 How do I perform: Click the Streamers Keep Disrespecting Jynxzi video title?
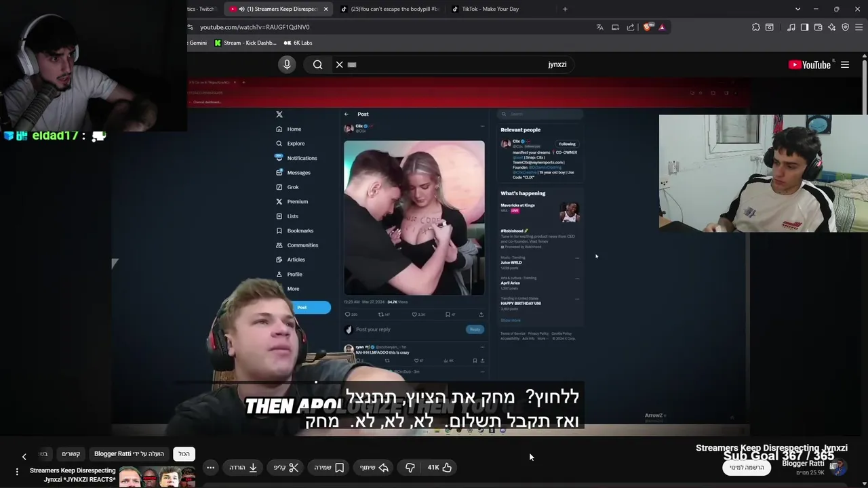click(x=772, y=448)
